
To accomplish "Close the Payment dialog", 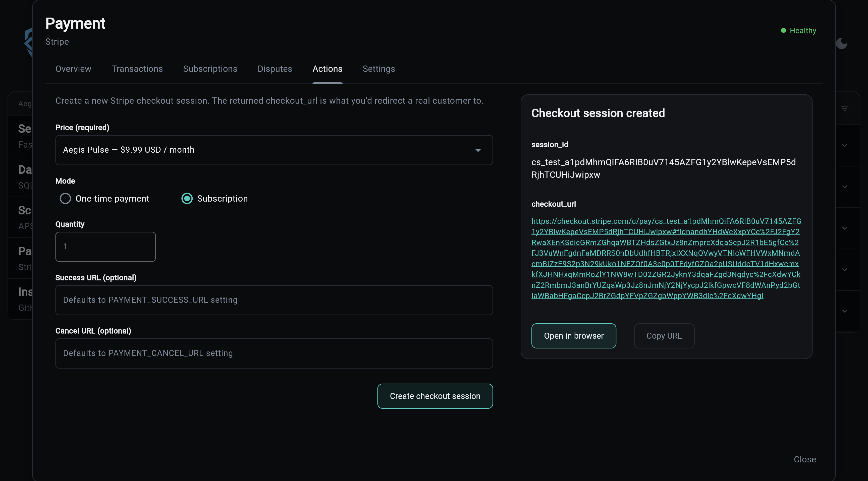I will tap(805, 459).
